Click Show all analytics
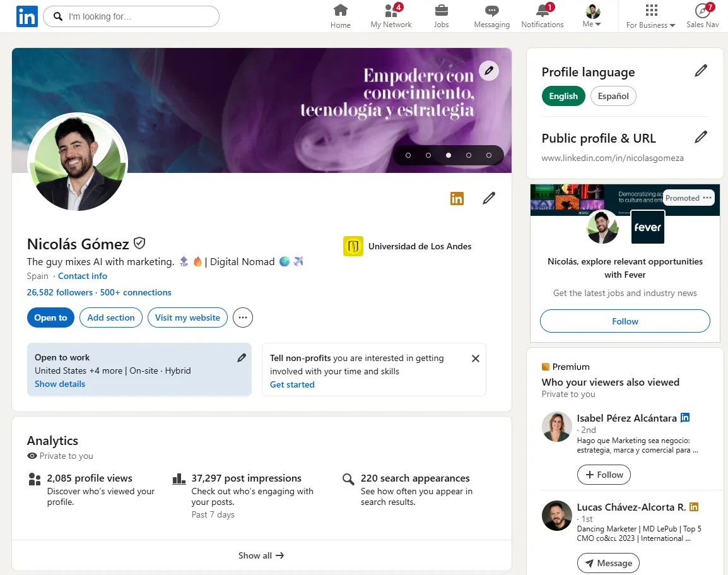The width and height of the screenshot is (728, 575). click(x=261, y=555)
